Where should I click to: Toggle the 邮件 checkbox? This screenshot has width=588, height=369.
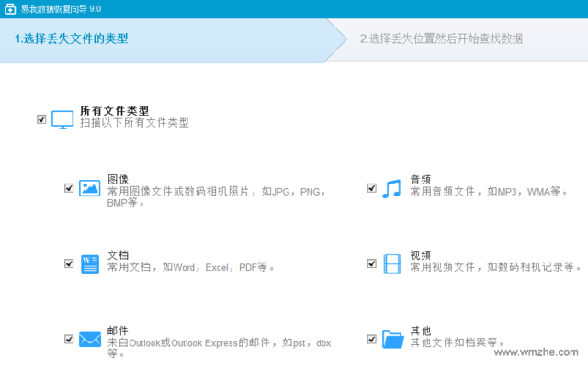click(x=69, y=340)
